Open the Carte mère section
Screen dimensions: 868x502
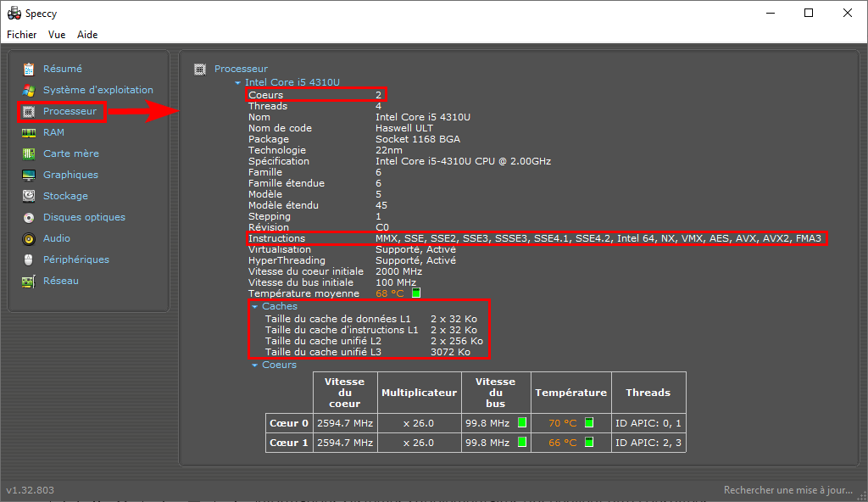tap(71, 153)
